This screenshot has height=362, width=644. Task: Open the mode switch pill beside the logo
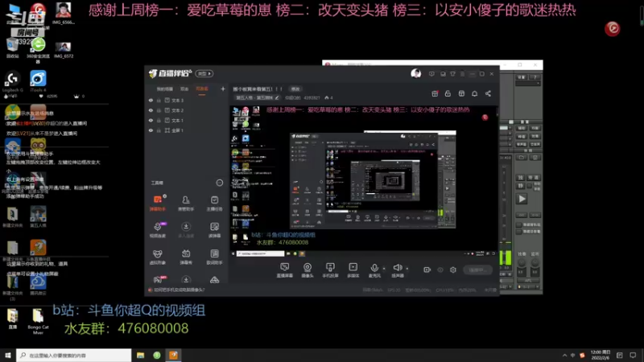click(x=204, y=73)
